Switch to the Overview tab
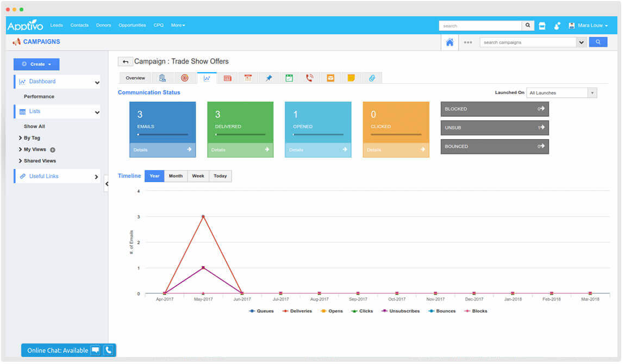625x364 pixels. pos(135,78)
